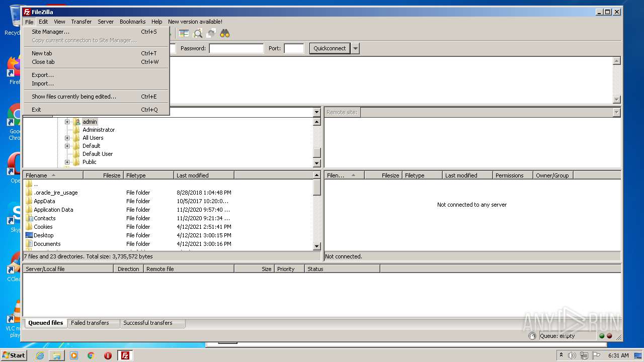Click the speed limits gauge icon
The height and width of the screenshot is (362, 644).
[x=532, y=336]
